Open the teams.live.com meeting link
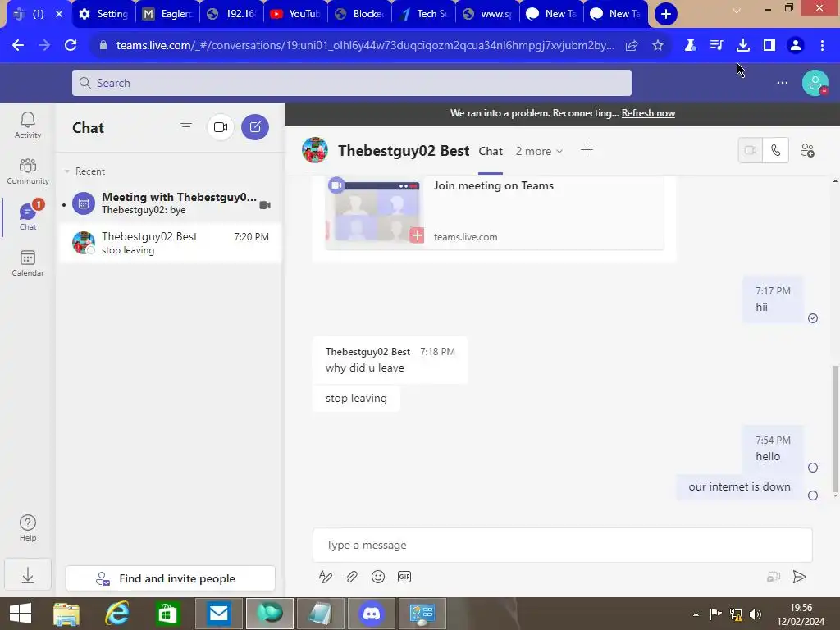The image size is (840, 630). (466, 237)
